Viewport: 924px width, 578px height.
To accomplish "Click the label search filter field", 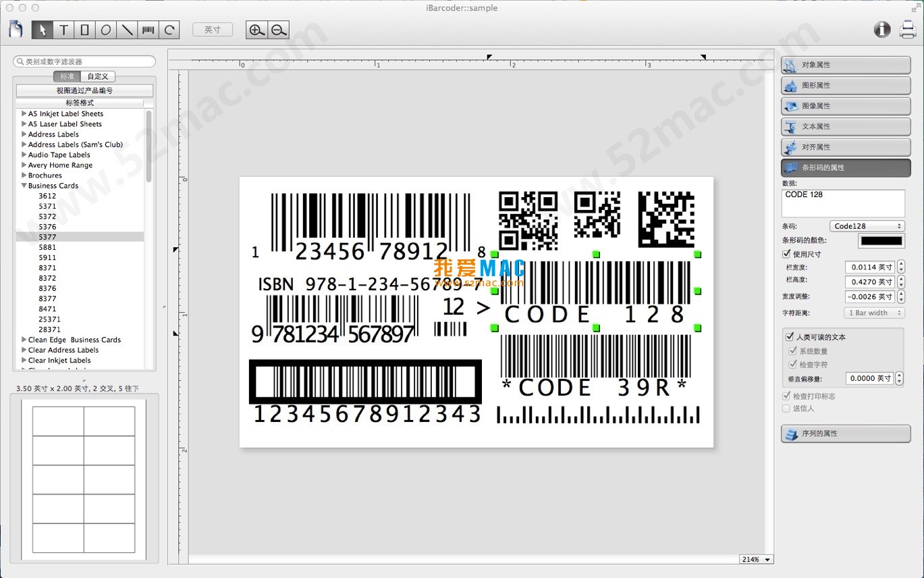I will [84, 61].
